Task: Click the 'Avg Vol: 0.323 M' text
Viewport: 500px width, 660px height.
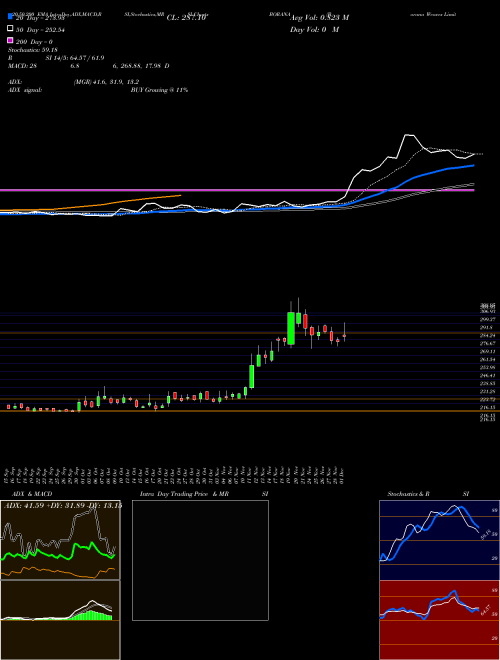Action: pos(319,18)
